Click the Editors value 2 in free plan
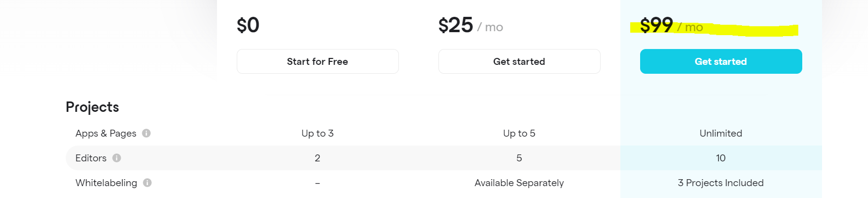This screenshot has width=868, height=198. point(317,158)
